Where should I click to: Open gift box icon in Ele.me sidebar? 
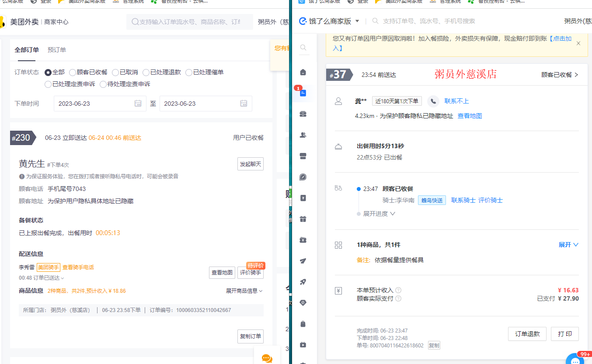[x=303, y=219]
